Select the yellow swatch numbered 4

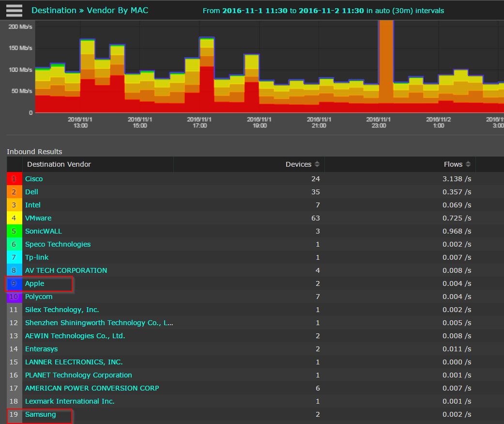15,218
